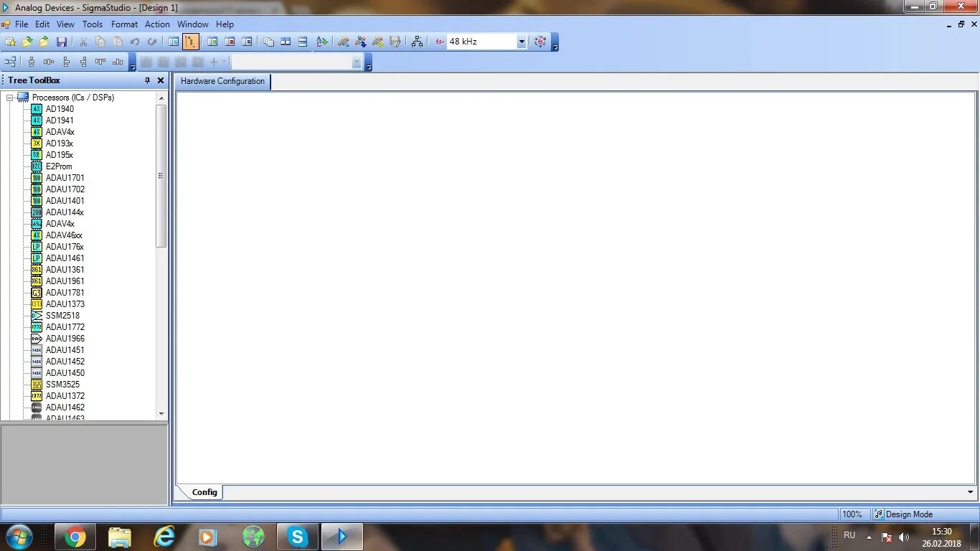This screenshot has width=980, height=551.
Task: Click the clipboard Paste icon
Action: click(x=118, y=42)
